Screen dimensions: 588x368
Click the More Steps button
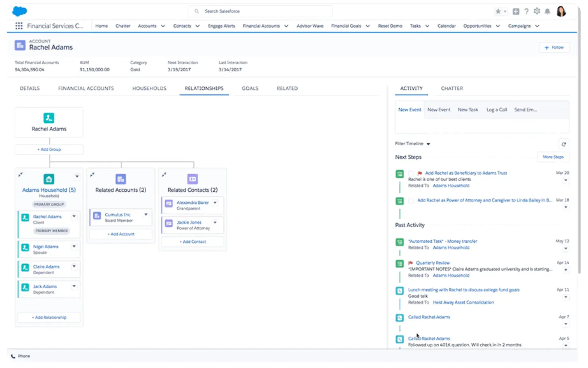point(553,157)
